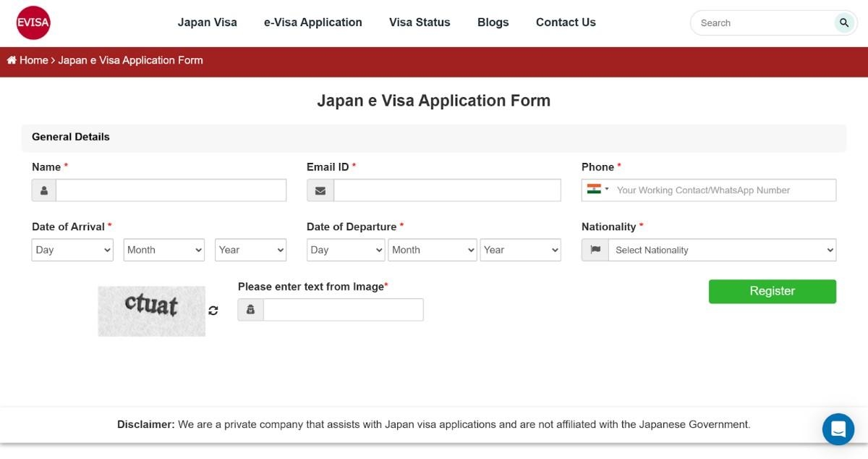Click the flag icon beside Nationality
The width and height of the screenshot is (868, 459).
coord(595,250)
